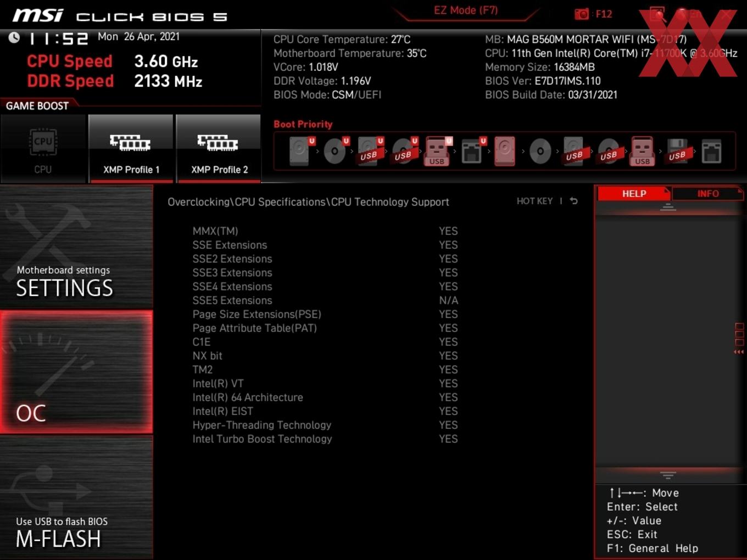
Task: Select the SSE2 Extensions row
Action: [x=325, y=259]
